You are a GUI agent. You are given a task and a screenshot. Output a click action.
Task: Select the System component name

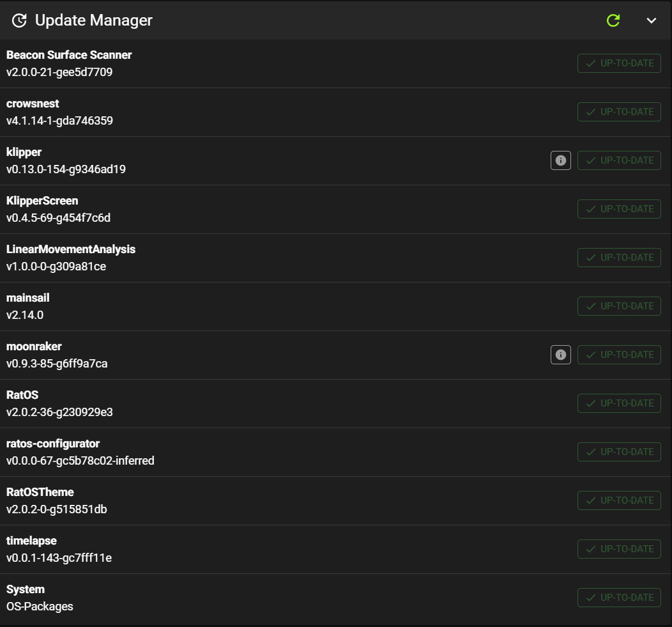point(26,589)
